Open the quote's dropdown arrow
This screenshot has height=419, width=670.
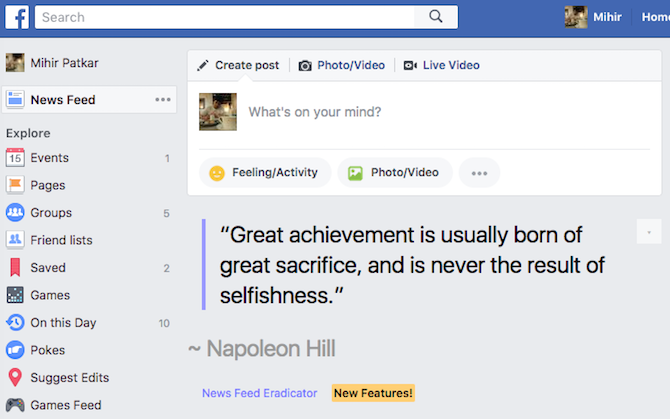[x=649, y=232]
